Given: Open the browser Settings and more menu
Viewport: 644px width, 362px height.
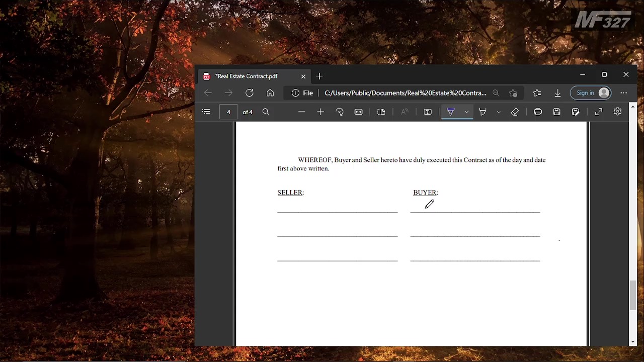Looking at the screenshot, I should [x=624, y=93].
